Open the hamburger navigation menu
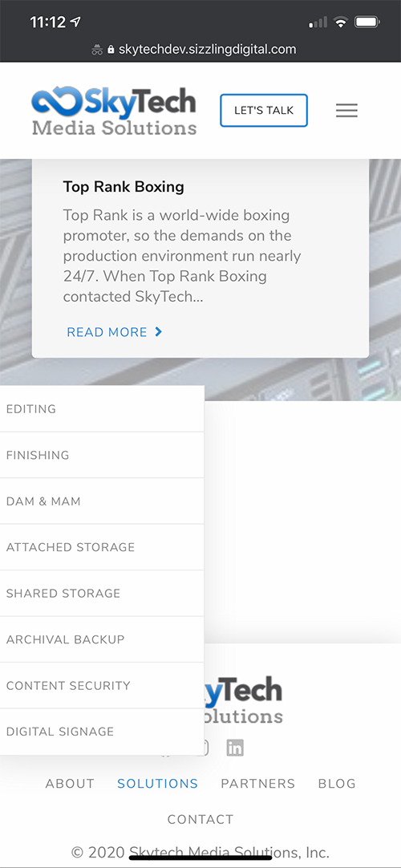 346,111
